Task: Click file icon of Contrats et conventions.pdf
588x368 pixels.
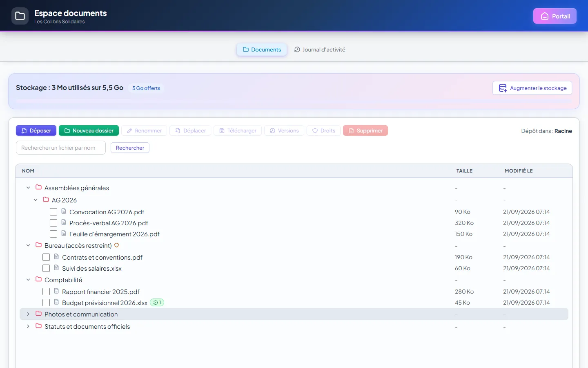Action: (56, 257)
